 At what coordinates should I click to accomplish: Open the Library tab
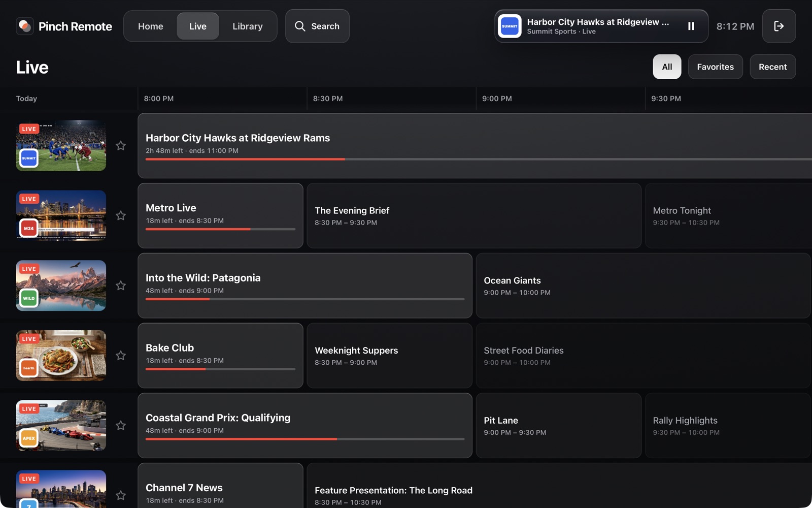tap(248, 26)
